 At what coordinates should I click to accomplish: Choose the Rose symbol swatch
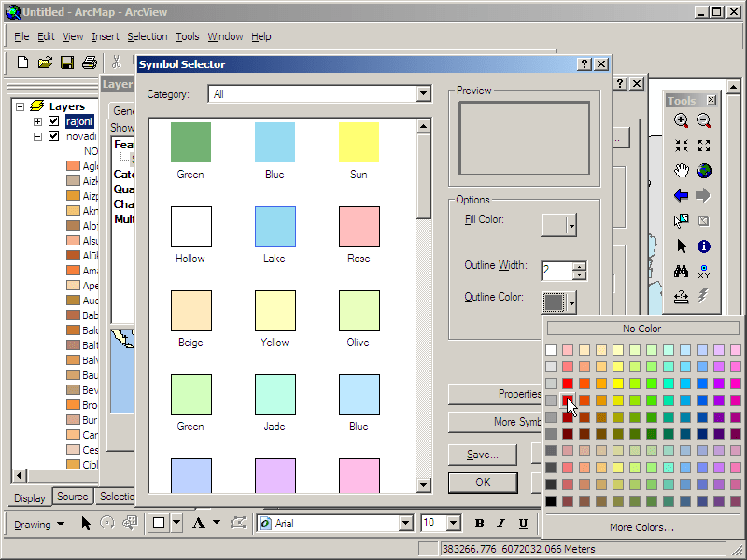tap(359, 227)
